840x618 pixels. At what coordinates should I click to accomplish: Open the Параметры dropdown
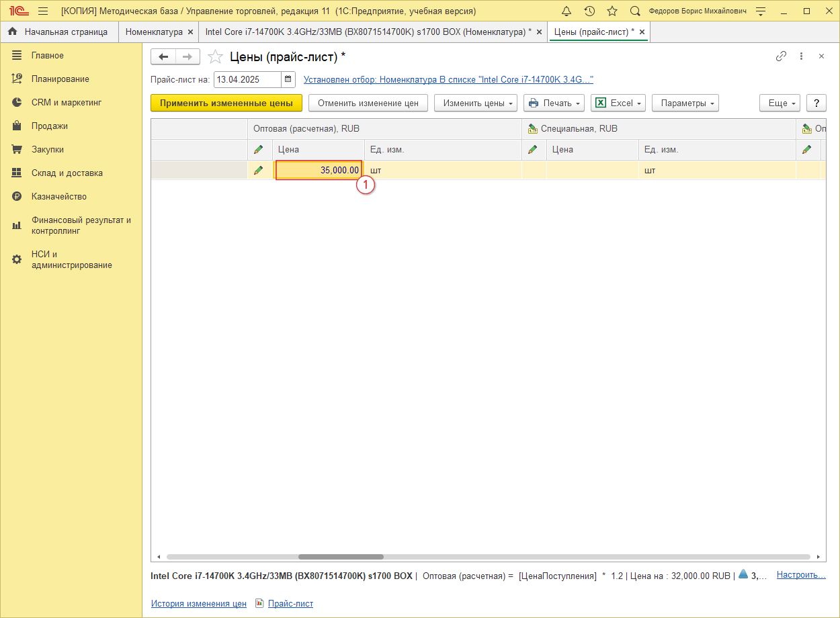(x=685, y=103)
